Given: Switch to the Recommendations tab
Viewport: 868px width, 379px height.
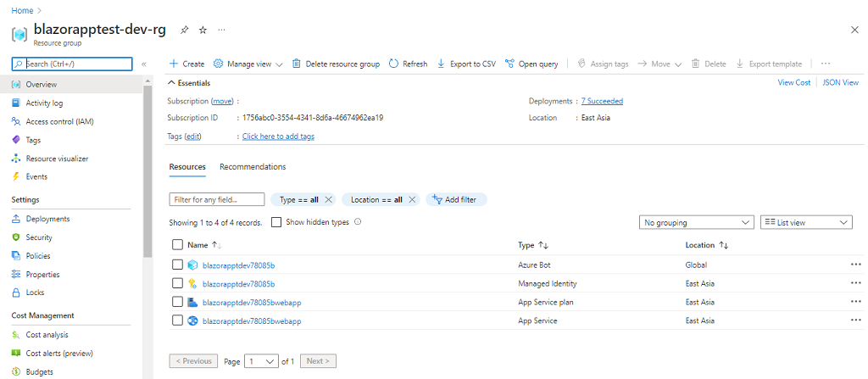Looking at the screenshot, I should pos(253,167).
